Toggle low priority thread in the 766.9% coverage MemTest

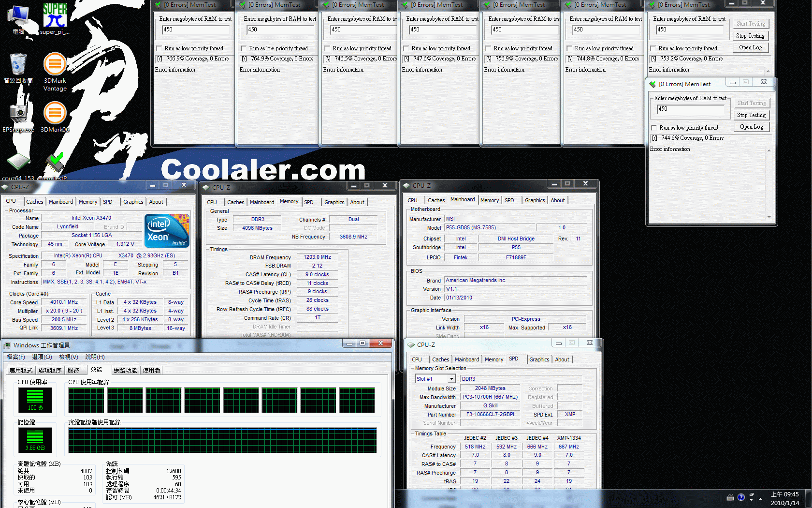[x=159, y=48]
